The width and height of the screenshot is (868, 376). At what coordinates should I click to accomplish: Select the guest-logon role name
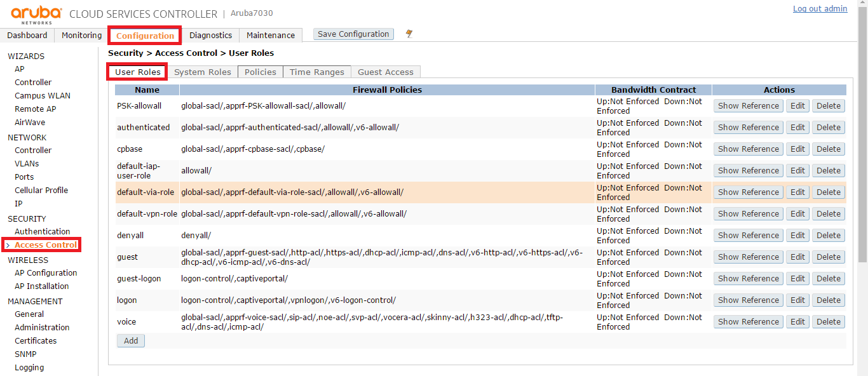139,278
